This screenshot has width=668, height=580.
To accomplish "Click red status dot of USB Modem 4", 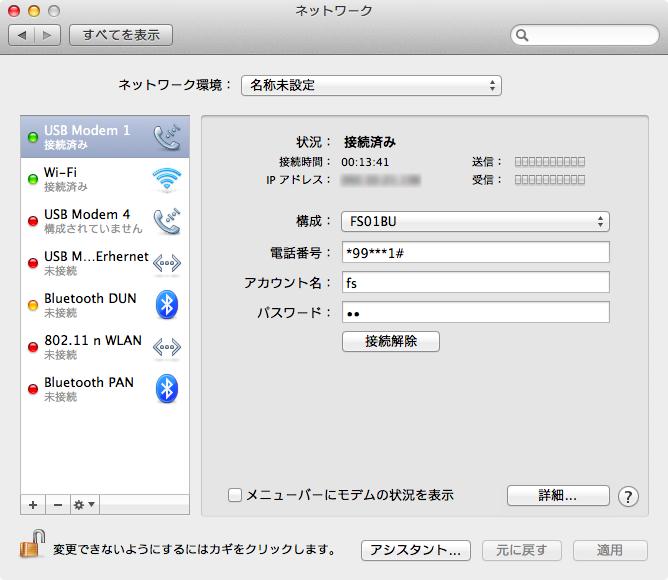I will pos(33,221).
